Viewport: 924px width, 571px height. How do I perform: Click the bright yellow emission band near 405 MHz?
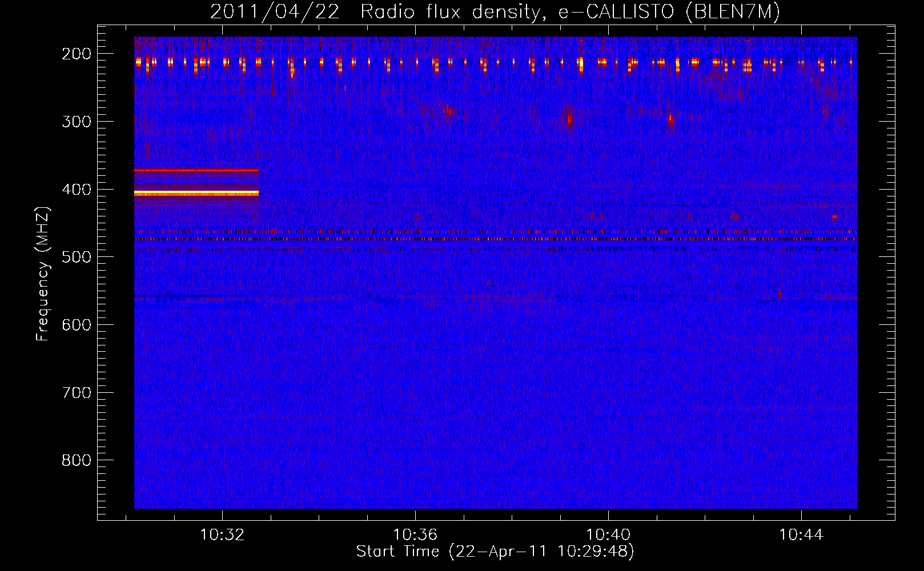[x=196, y=194]
